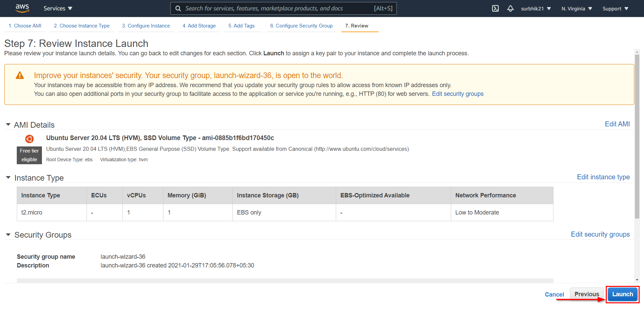This screenshot has width=644, height=309.
Task: Collapse the AMI Details section
Action: (8, 124)
